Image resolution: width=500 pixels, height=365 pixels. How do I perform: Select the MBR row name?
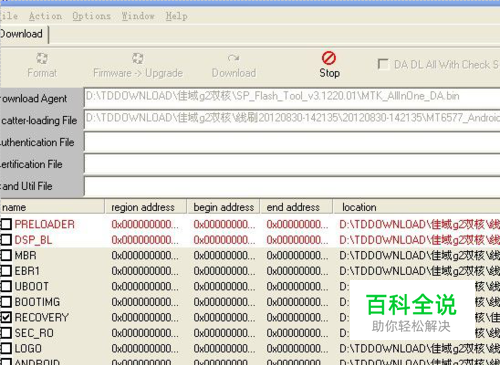pyautogui.click(x=26, y=255)
